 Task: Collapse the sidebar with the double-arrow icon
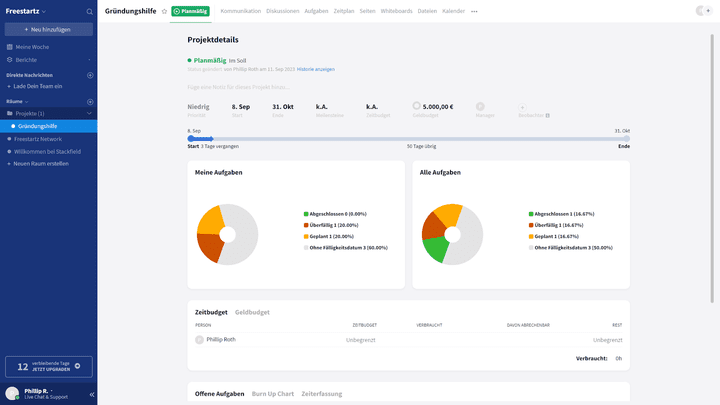[92, 394]
